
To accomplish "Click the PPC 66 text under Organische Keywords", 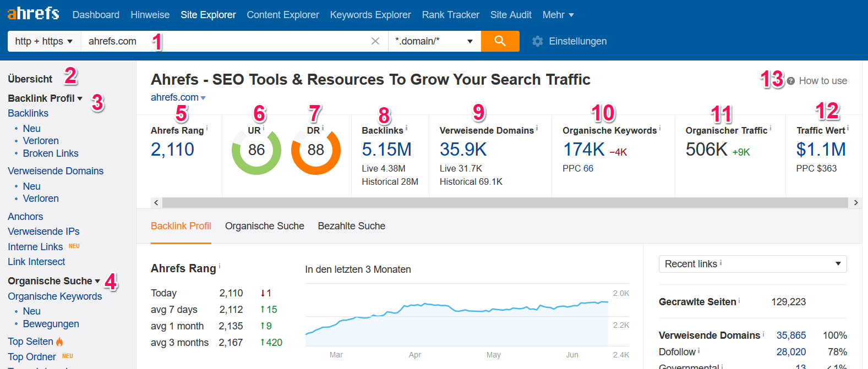I will click(x=578, y=168).
